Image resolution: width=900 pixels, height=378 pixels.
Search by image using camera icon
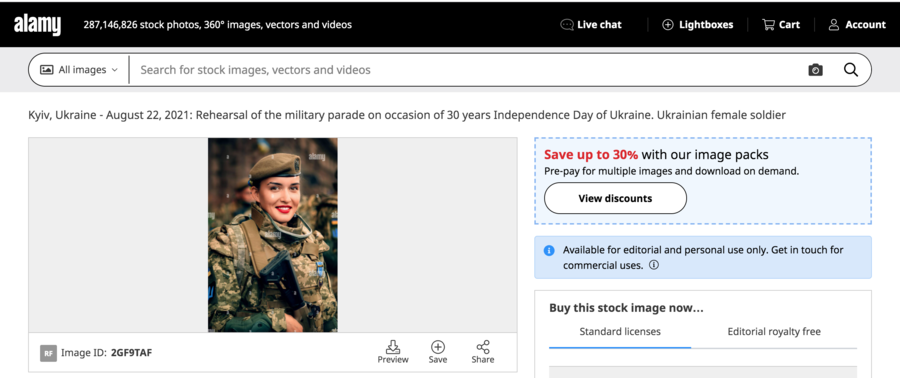tap(815, 70)
